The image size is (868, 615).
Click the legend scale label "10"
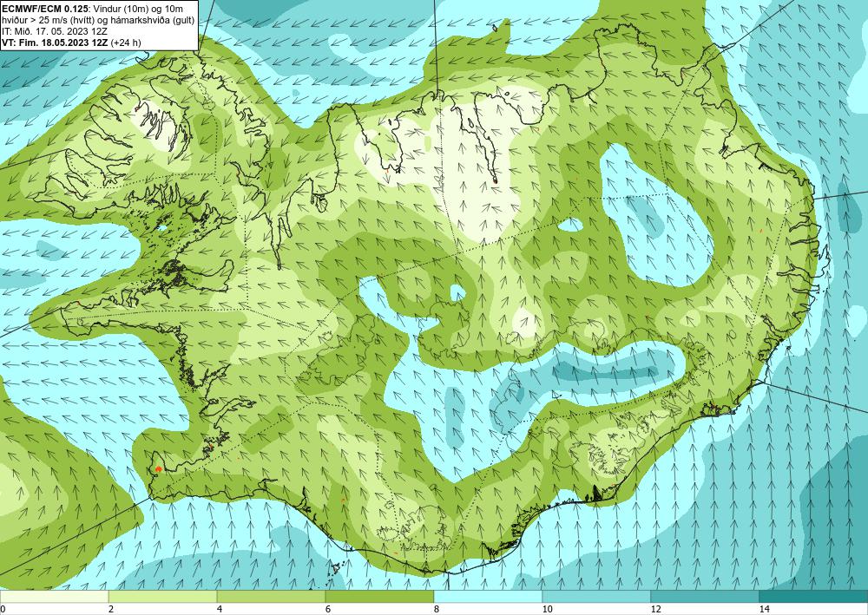click(548, 609)
